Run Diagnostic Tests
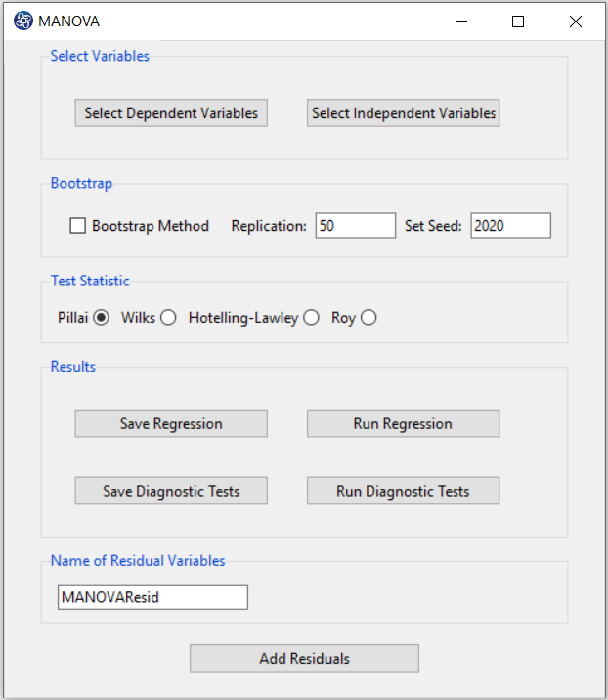The width and height of the screenshot is (608, 700). (404, 491)
